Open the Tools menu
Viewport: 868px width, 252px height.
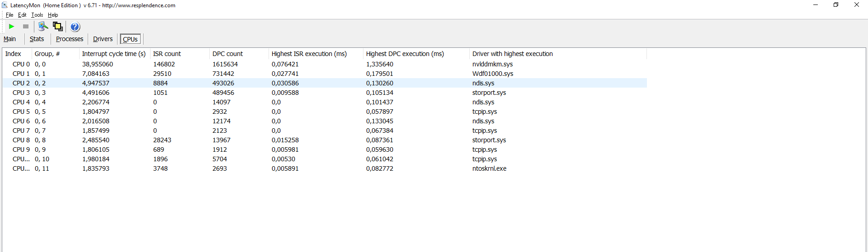click(37, 15)
